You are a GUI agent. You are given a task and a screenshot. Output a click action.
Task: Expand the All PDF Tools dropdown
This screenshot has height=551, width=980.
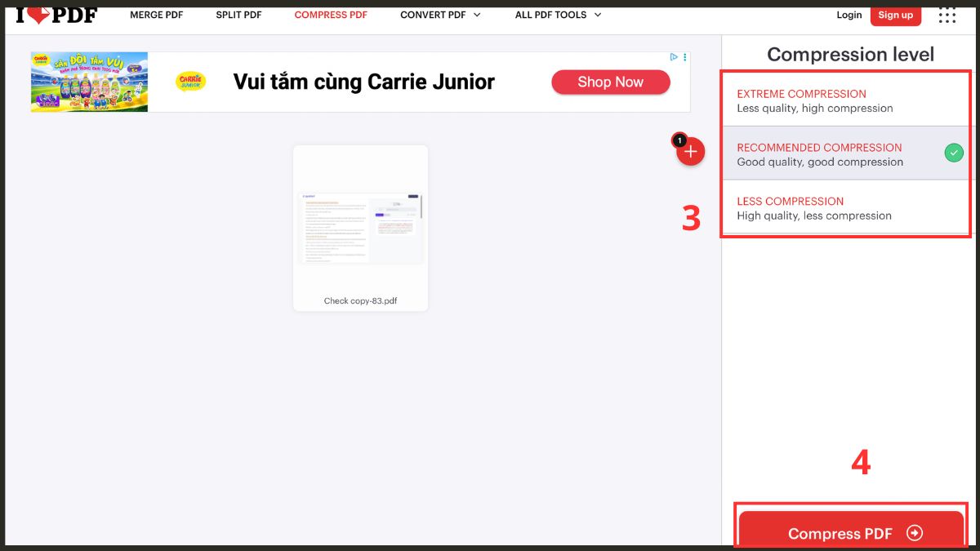pyautogui.click(x=558, y=15)
